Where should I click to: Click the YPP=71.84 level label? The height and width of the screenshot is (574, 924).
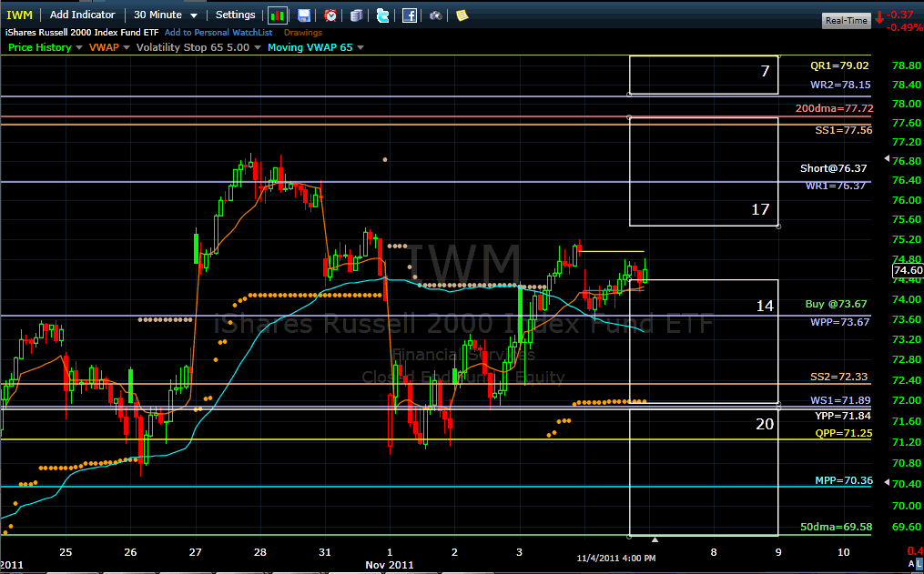tap(843, 416)
